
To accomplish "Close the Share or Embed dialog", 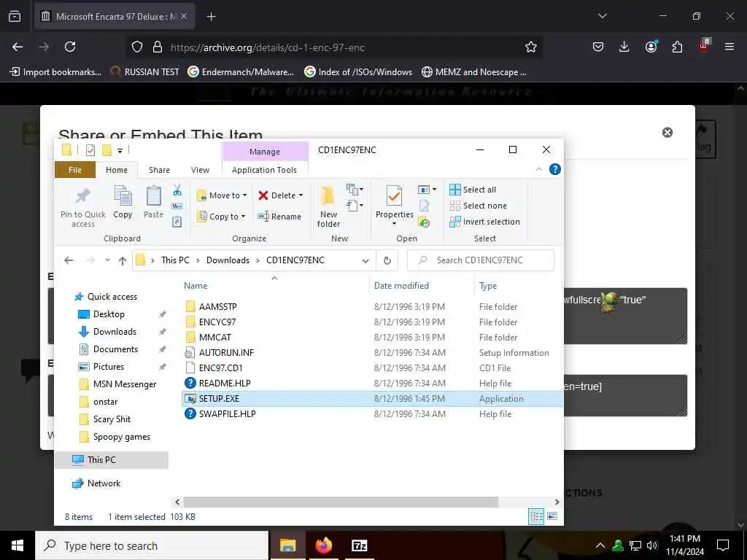I will (x=667, y=133).
